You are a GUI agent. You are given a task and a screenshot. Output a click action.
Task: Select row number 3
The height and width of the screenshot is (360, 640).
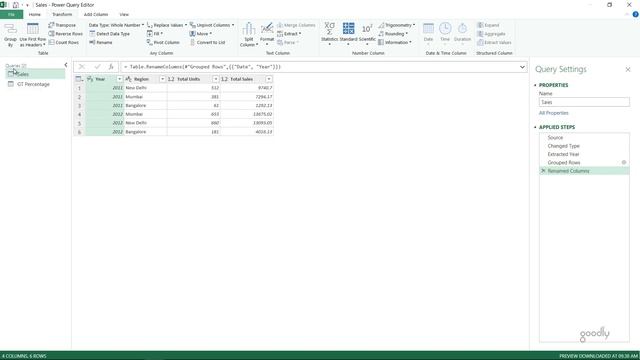(80, 106)
